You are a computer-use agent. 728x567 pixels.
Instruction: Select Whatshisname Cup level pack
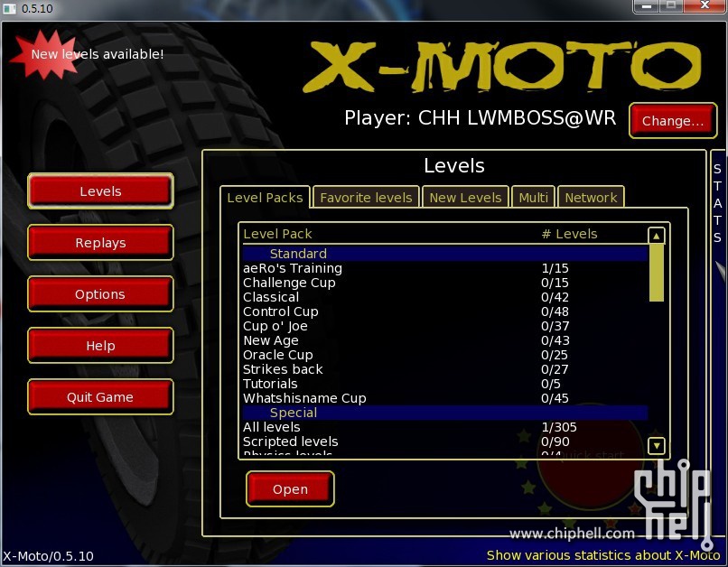(x=444, y=398)
